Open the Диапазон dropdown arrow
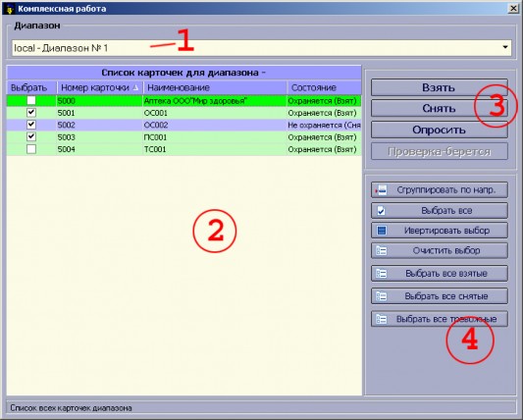Viewport: 523px width, 420px height. tap(505, 47)
